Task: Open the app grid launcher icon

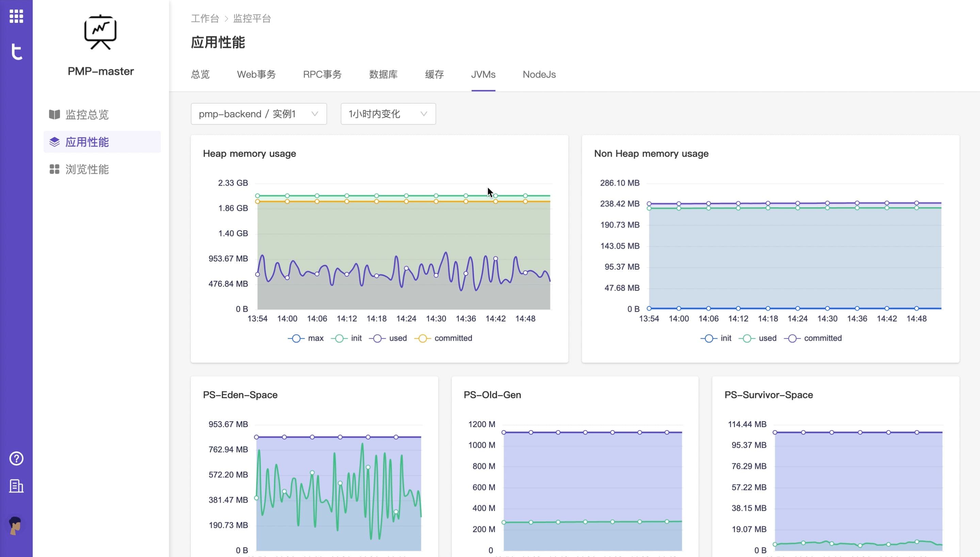Action: [16, 16]
